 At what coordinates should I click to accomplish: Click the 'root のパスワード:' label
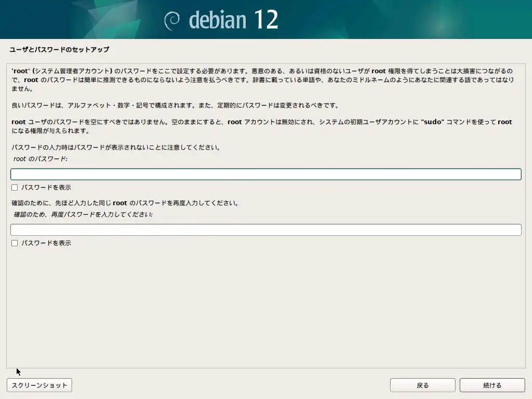41,159
